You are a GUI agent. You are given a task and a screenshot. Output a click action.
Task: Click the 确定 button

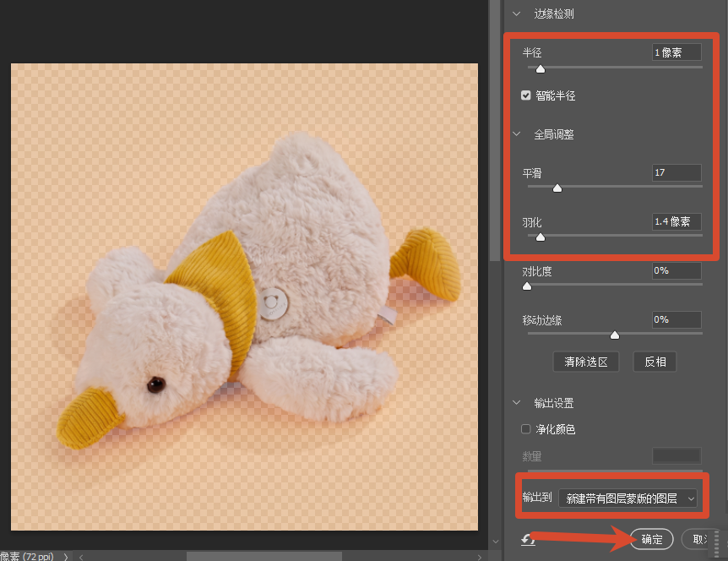coord(651,539)
